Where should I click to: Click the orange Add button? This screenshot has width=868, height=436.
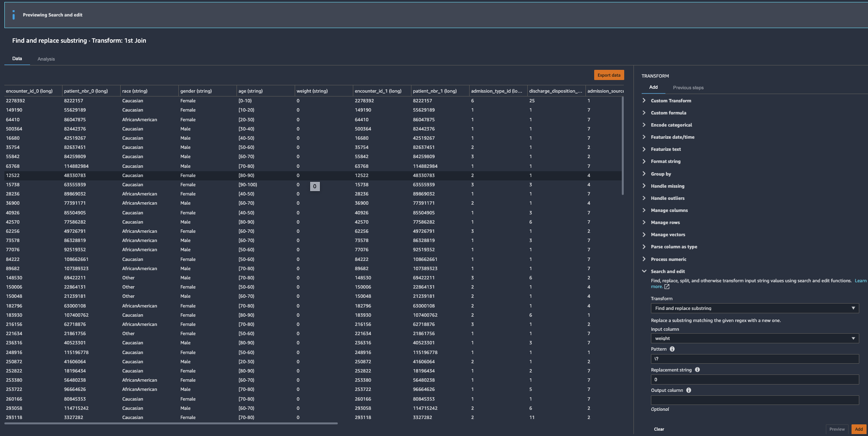859,429
